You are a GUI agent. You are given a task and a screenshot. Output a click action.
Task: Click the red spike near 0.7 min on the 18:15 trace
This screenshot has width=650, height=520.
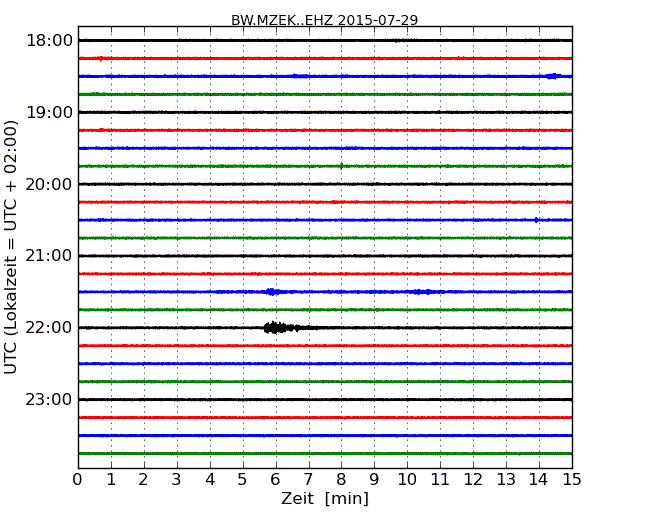[x=100, y=58]
